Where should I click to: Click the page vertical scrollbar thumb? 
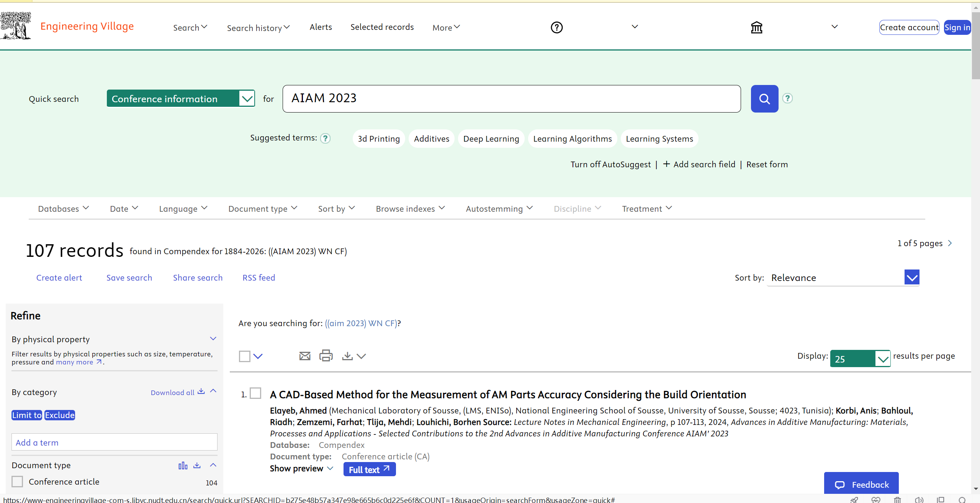[975, 46]
